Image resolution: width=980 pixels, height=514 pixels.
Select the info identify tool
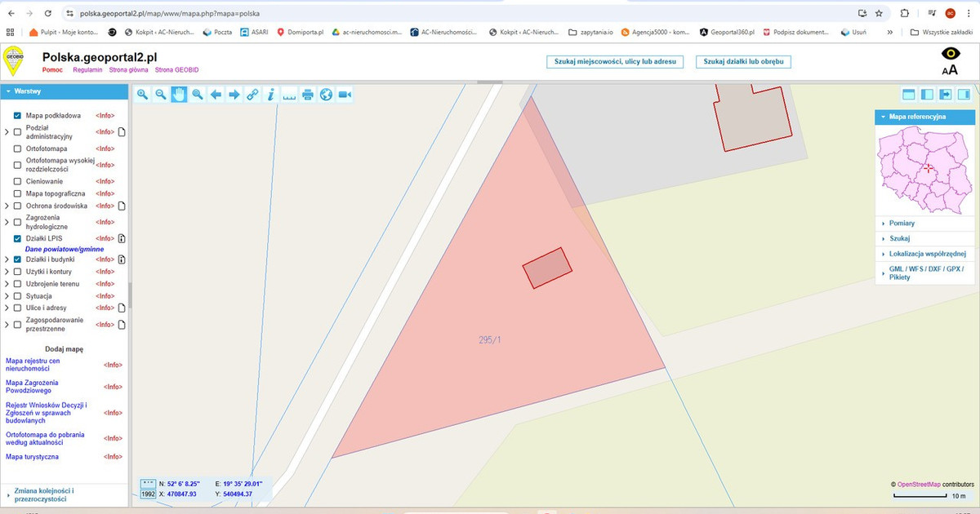pos(270,95)
